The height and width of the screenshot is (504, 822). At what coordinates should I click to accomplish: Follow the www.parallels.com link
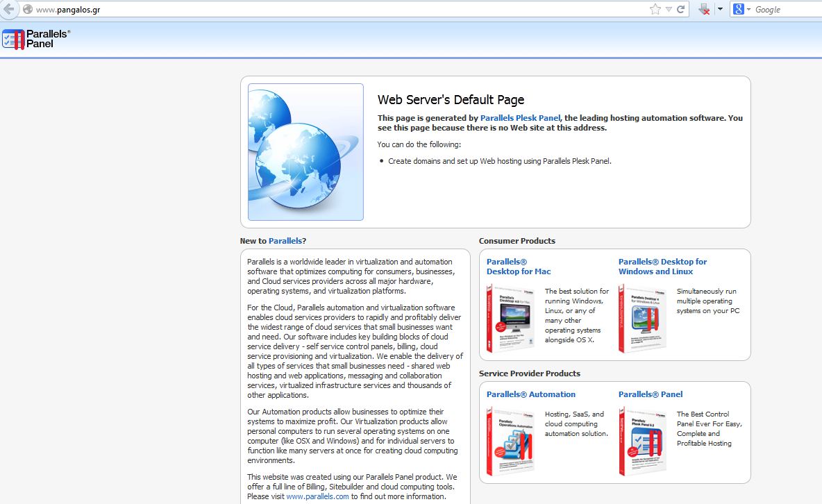317,496
